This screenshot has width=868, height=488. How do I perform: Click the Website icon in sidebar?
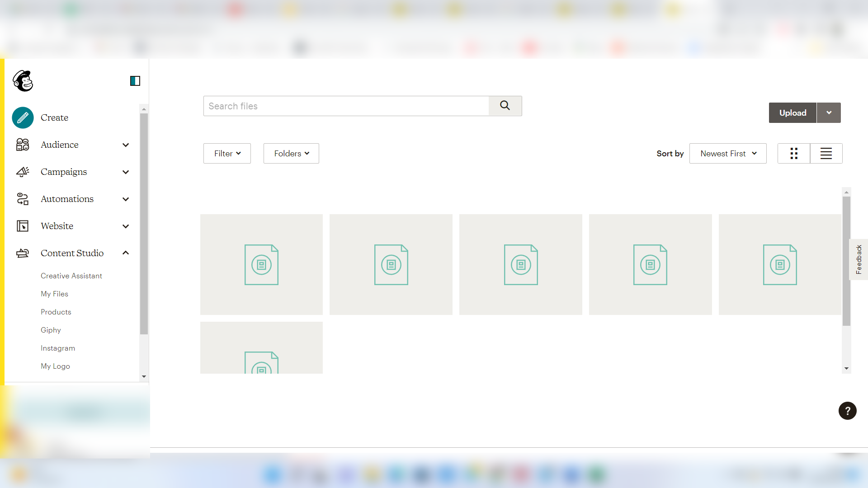(23, 226)
